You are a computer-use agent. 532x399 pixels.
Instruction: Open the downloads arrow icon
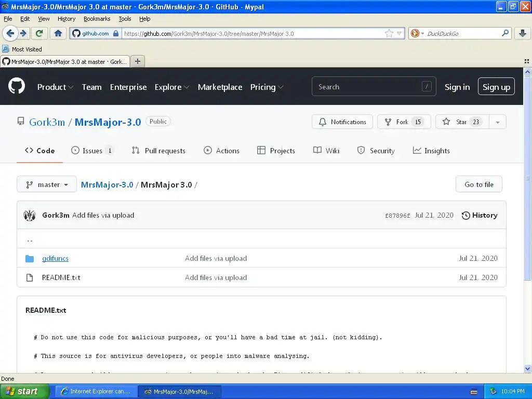(523, 33)
